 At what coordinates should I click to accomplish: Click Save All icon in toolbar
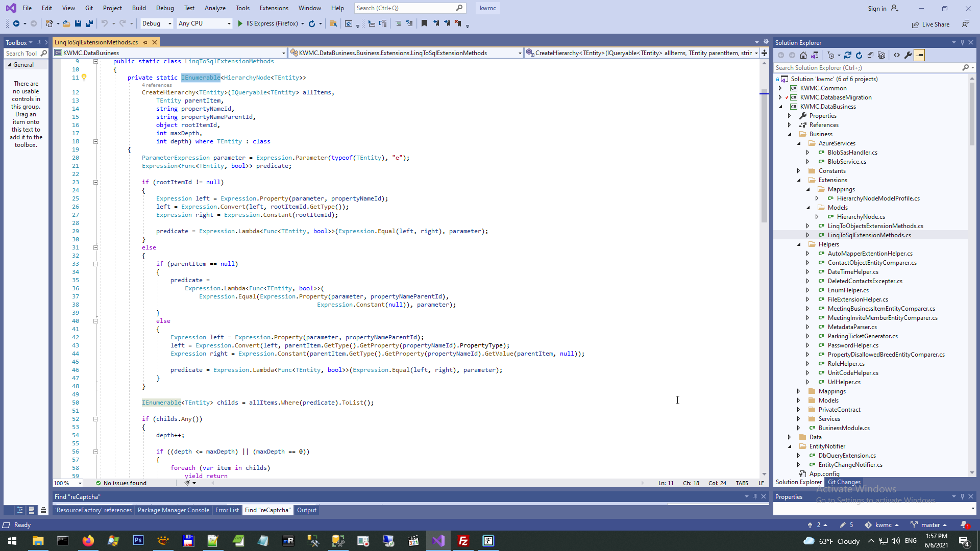tap(89, 23)
